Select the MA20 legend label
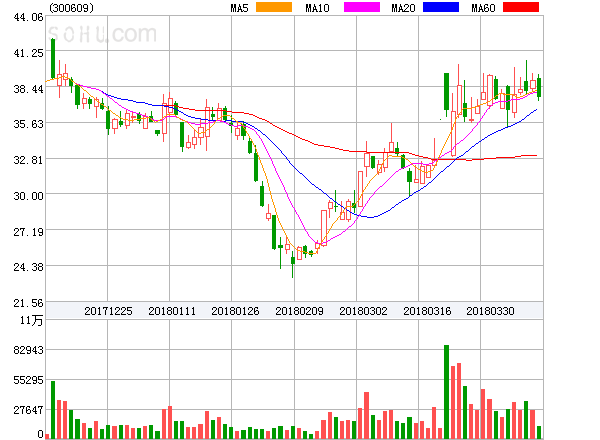Viewport: 600px width, 440px height. tap(403, 8)
